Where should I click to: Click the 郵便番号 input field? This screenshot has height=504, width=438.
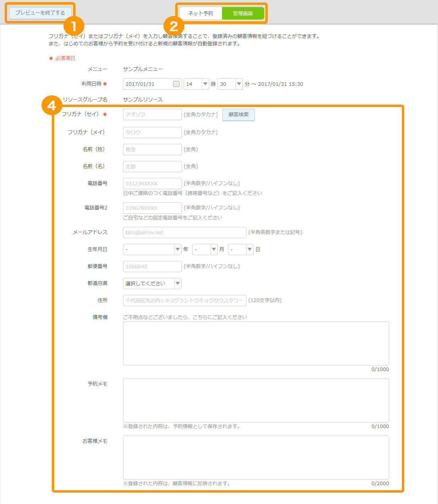click(153, 267)
